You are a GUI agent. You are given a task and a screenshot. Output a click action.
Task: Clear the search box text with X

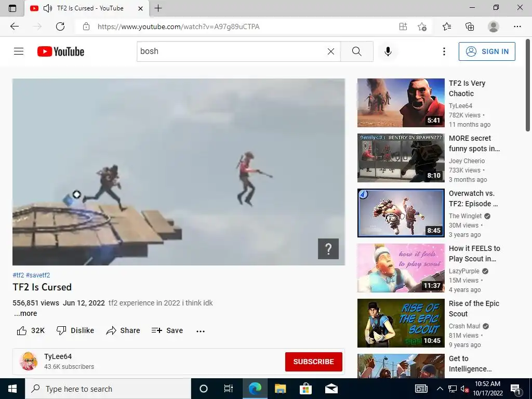click(331, 51)
